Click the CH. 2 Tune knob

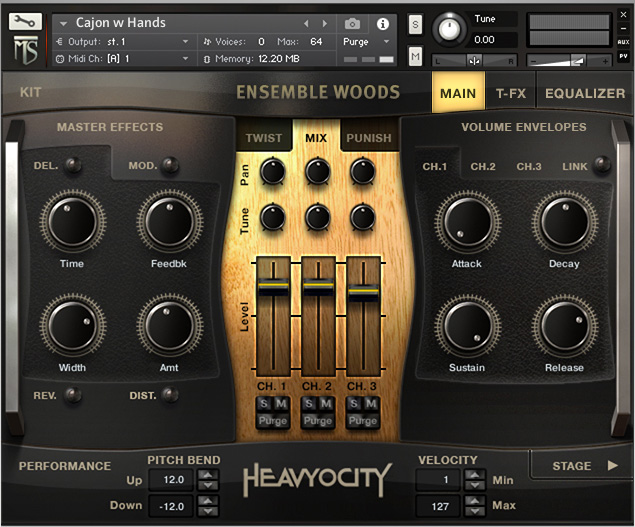click(318, 217)
